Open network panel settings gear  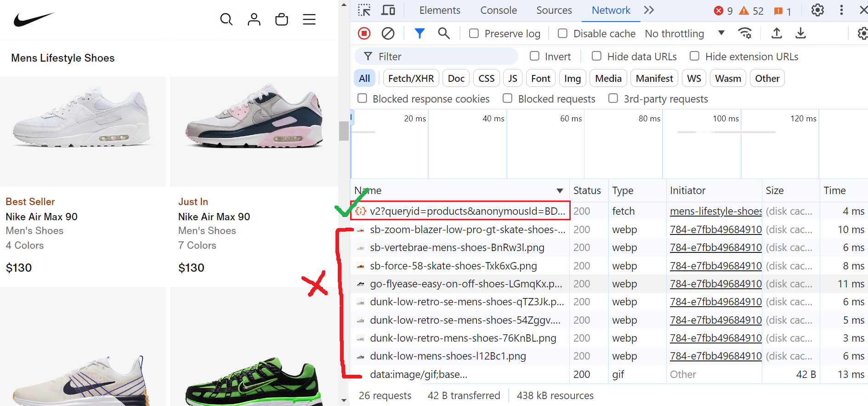pyautogui.click(x=862, y=33)
